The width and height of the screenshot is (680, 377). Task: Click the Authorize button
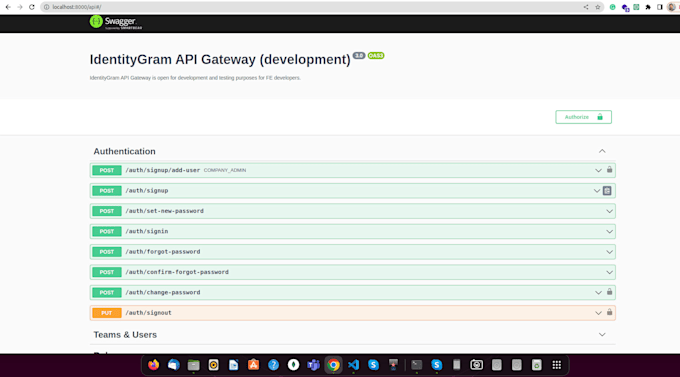tap(583, 117)
